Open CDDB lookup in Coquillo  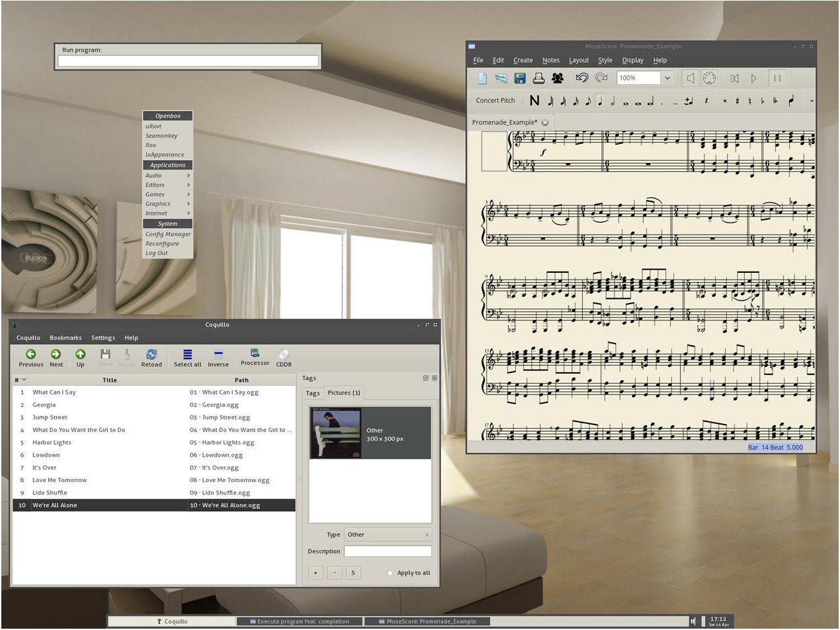pyautogui.click(x=284, y=358)
